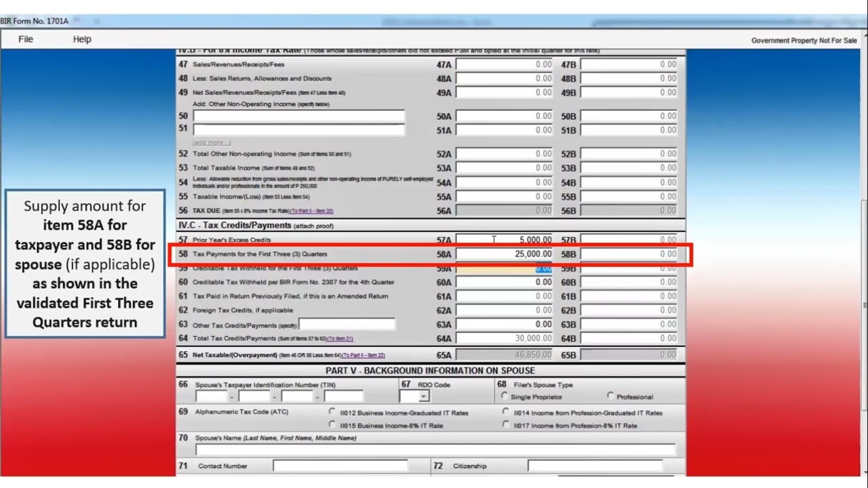Open 'To Part II - Item 20' link
The image size is (868, 488).
[311, 211]
